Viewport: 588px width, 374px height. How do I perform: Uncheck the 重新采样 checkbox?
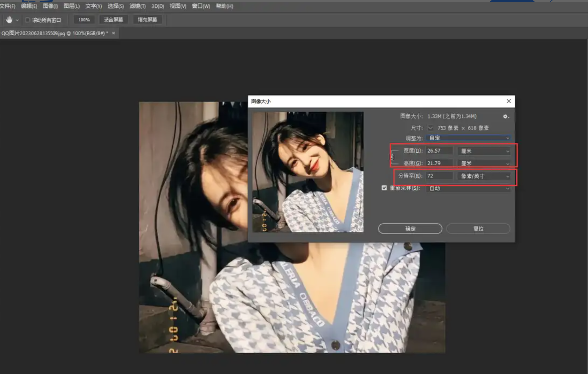pos(384,188)
